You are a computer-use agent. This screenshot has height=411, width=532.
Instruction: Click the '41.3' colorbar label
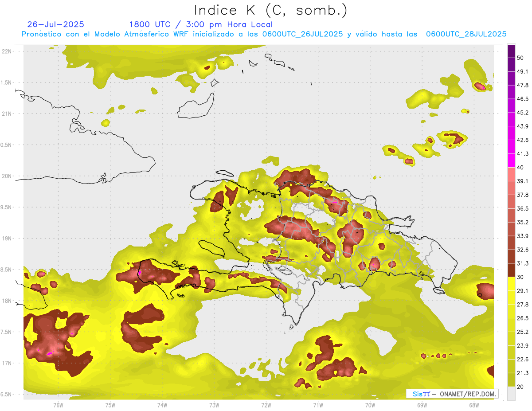[x=523, y=154]
